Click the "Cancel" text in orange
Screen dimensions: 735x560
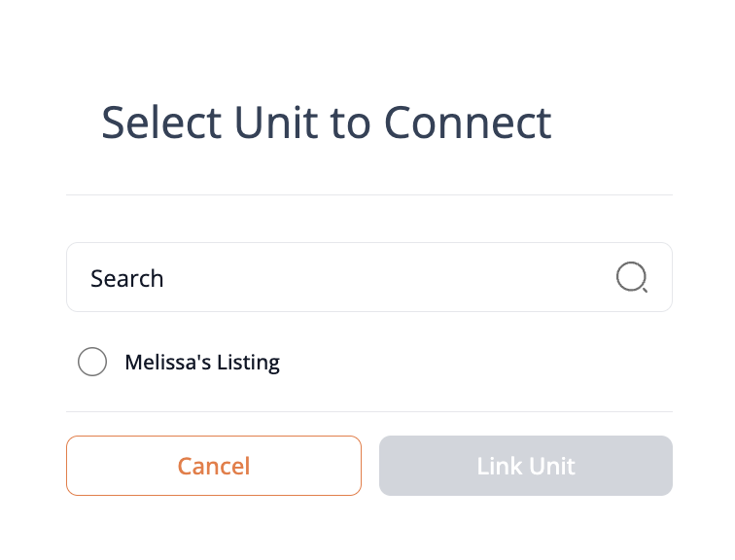pos(214,466)
